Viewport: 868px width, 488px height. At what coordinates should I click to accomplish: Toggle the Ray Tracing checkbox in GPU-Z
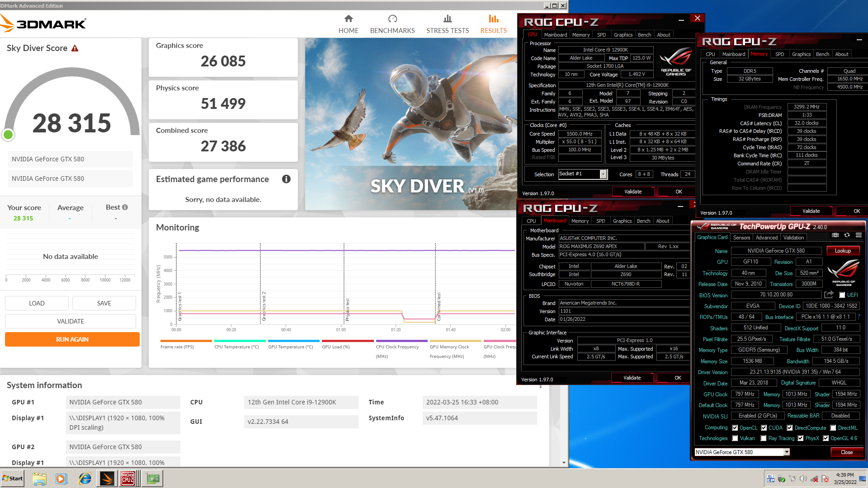[764, 438]
